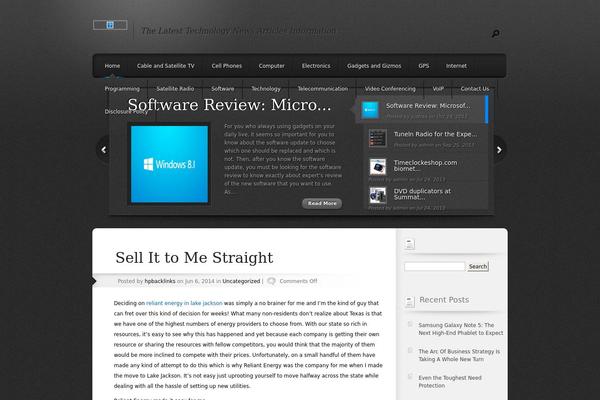Open the Contact Us menu item
This screenshot has height=400, width=600.
(x=475, y=89)
